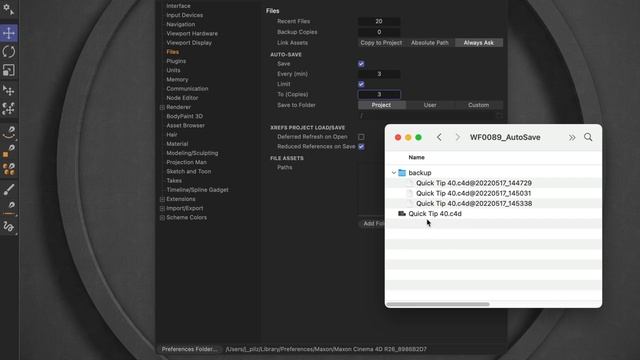Viewport: 640px width, 360px height.
Task: Select the pen tool with orange square
Action: [x=9, y=151]
